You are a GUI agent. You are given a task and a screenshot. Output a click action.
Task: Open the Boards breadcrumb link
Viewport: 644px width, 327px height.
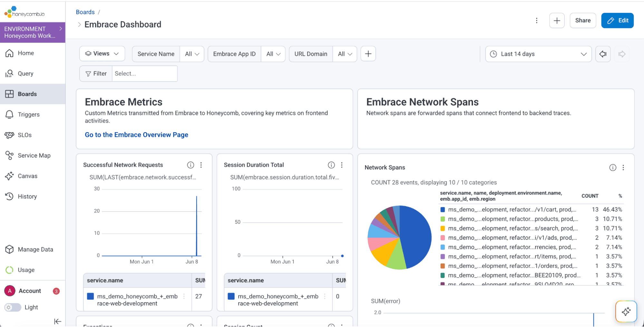[x=85, y=12]
